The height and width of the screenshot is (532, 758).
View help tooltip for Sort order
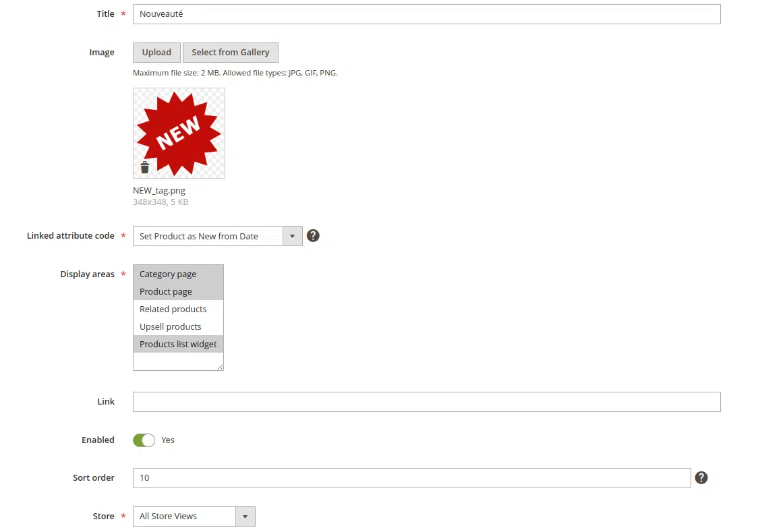pos(701,477)
